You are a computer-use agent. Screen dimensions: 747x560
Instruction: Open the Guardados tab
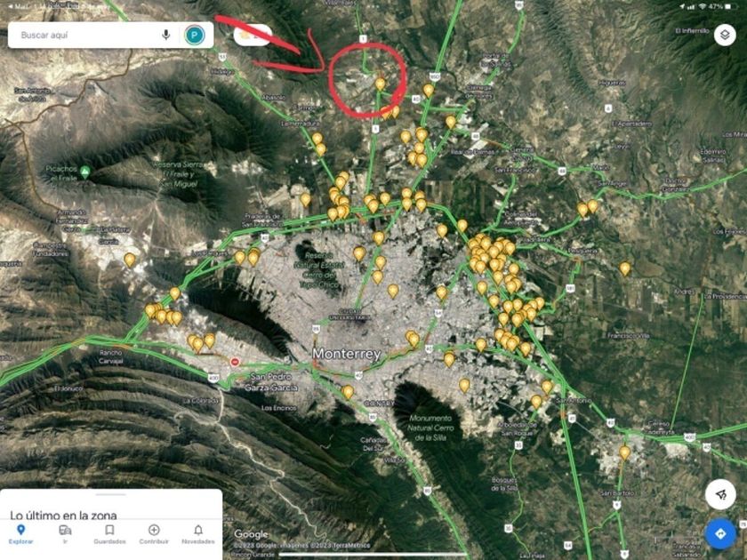pos(109,534)
